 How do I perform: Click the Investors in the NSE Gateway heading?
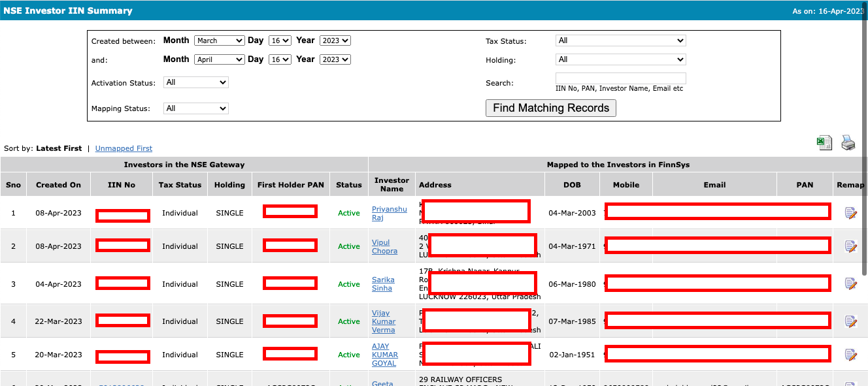184,165
